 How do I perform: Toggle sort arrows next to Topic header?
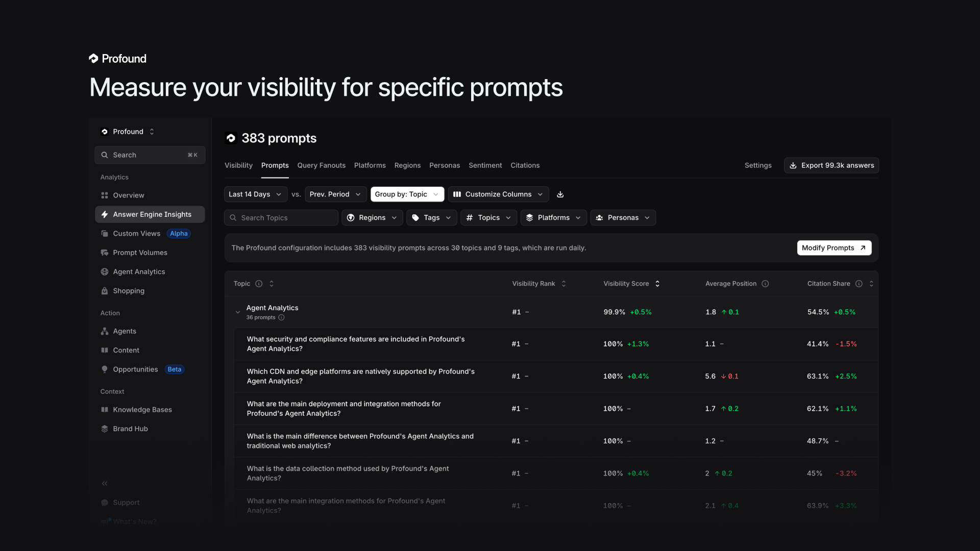[272, 284]
